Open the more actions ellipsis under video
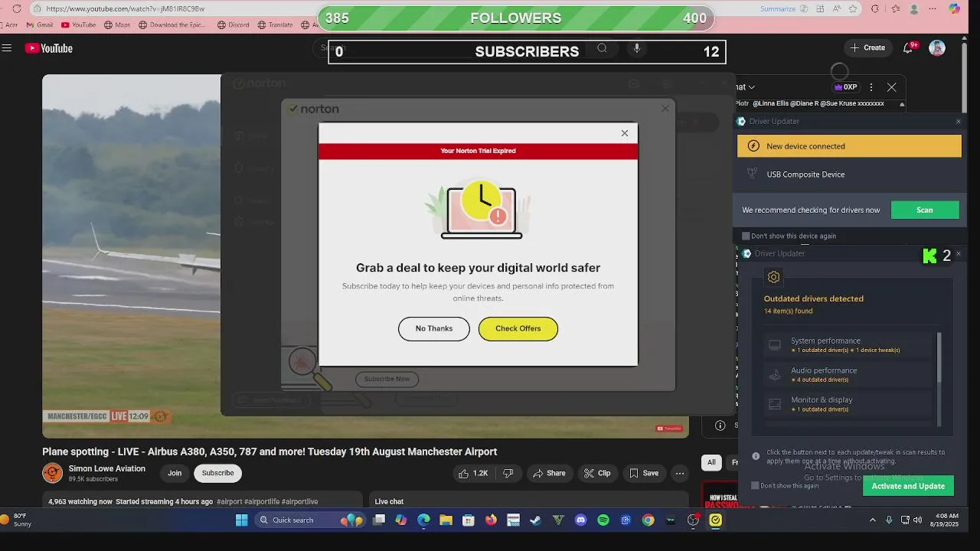The width and height of the screenshot is (980, 551). point(679,473)
